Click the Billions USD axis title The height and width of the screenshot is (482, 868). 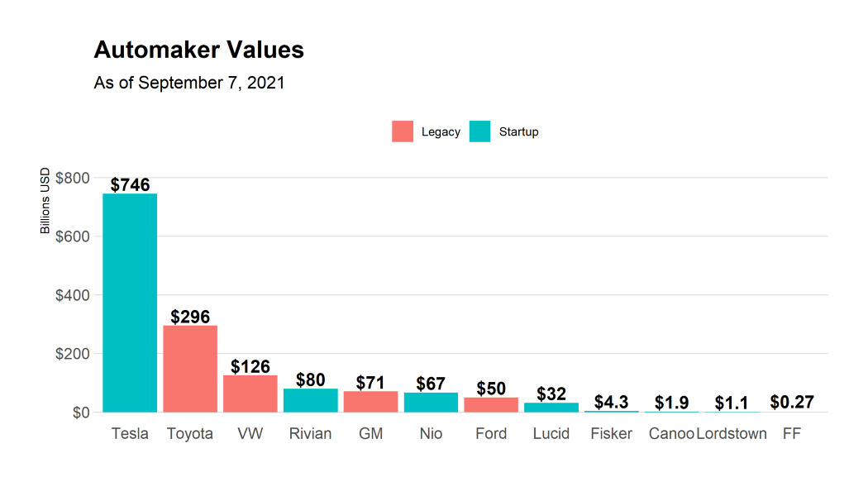coord(45,200)
